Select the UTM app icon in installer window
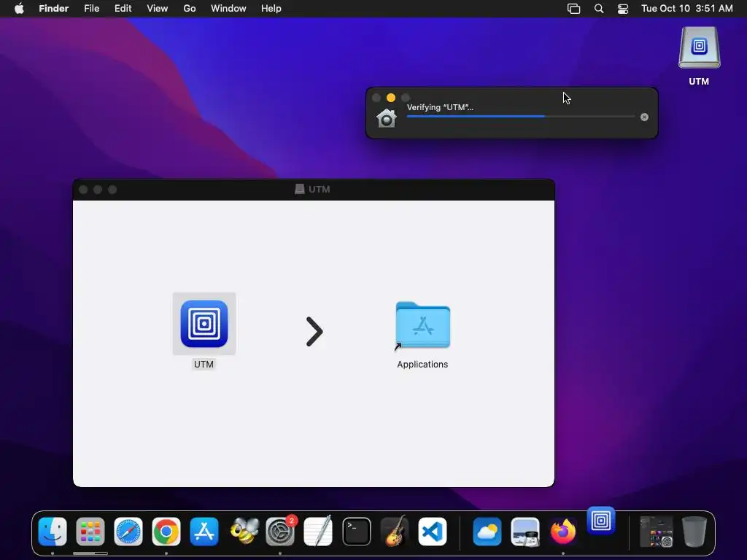Viewport: 747px width, 560px height. (x=204, y=324)
